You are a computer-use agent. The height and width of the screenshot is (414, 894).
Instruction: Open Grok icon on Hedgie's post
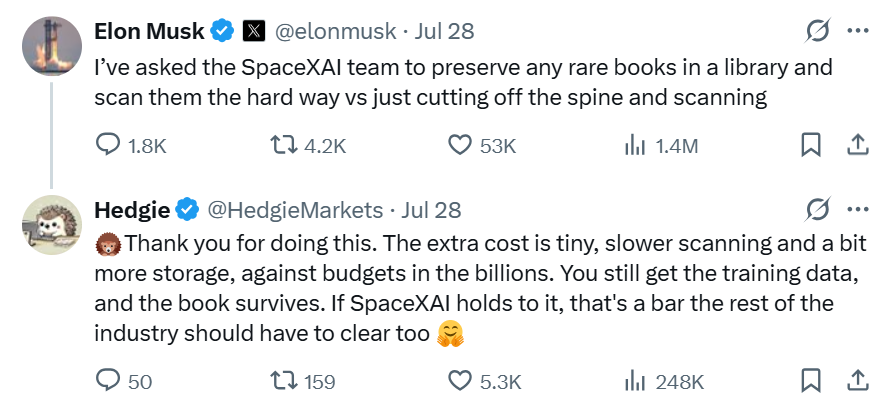[818, 209]
